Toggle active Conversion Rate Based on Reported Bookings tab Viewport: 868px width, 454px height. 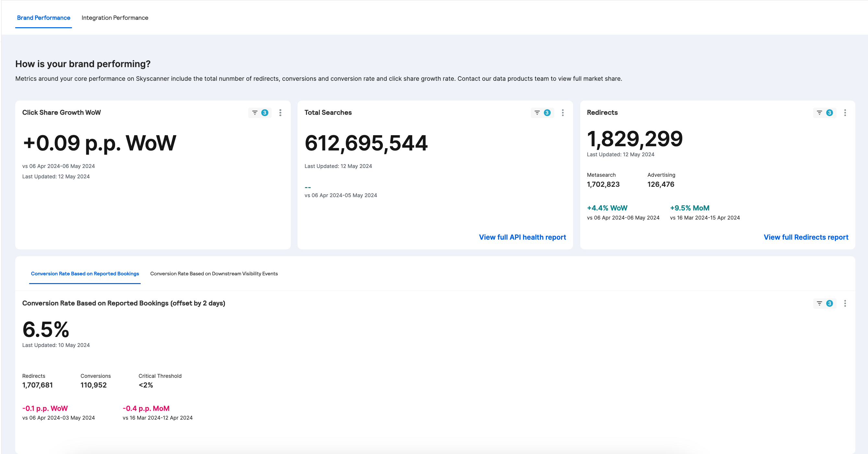pyautogui.click(x=84, y=274)
